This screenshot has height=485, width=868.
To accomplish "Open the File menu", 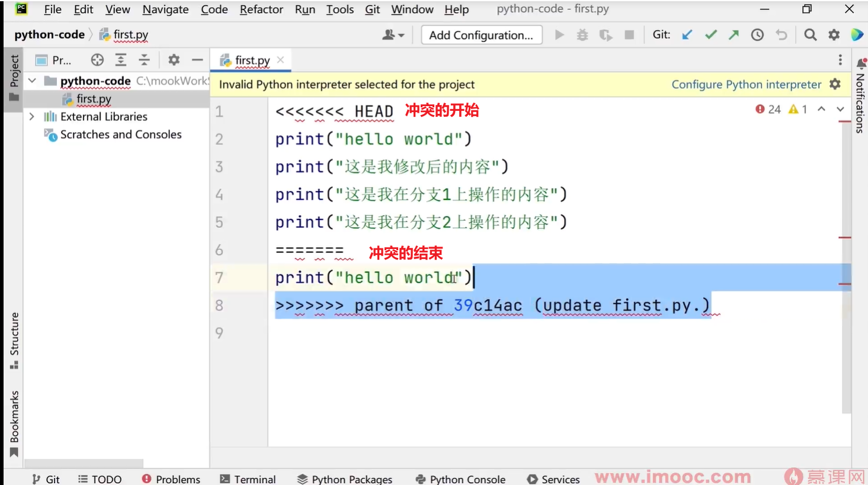I will tap(53, 9).
